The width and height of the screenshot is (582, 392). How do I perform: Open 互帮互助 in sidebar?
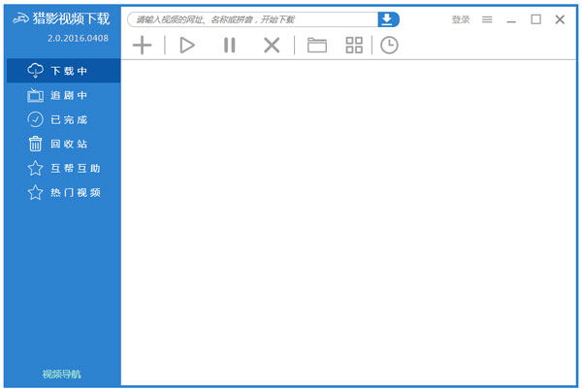(x=63, y=168)
